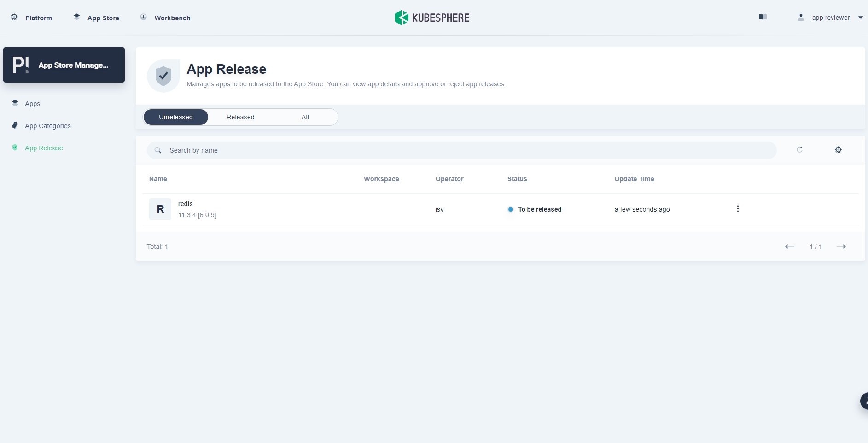Open the redis app name link
The image size is (868, 443).
tap(186, 204)
